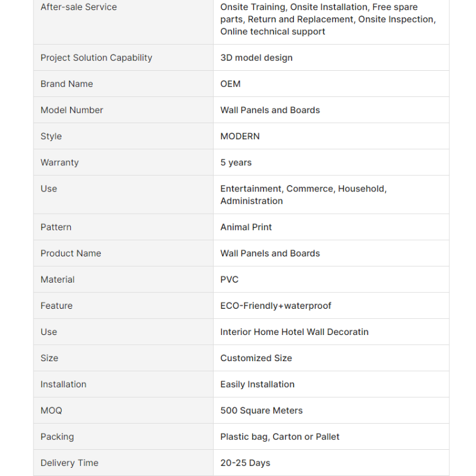This screenshot has height=476, width=476.
Task: Click the Easily Installation value
Action: click(x=257, y=384)
